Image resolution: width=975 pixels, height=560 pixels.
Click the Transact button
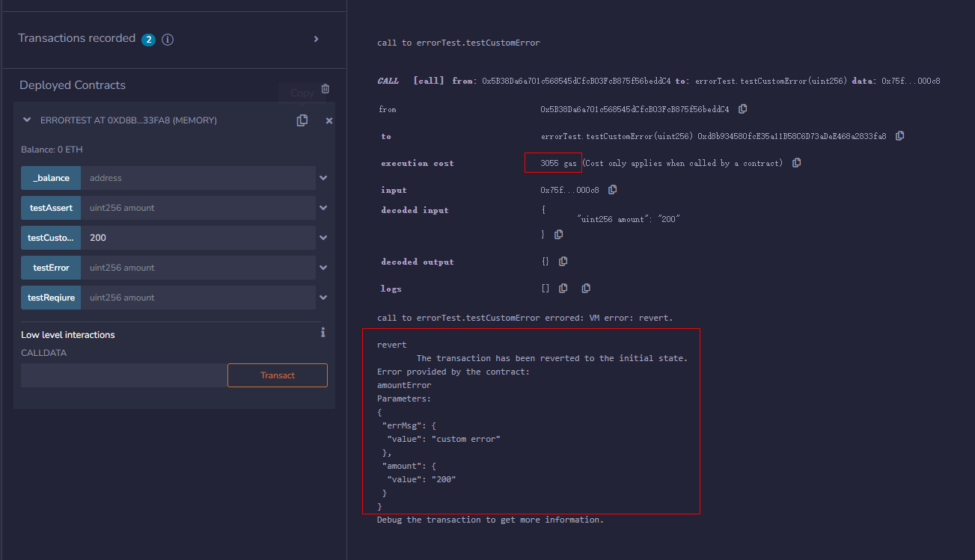pyautogui.click(x=278, y=375)
